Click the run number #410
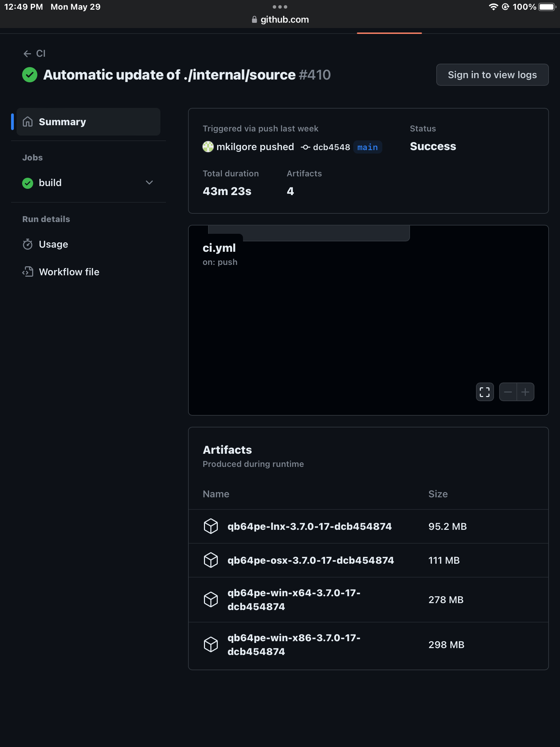The height and width of the screenshot is (747, 560). point(315,75)
